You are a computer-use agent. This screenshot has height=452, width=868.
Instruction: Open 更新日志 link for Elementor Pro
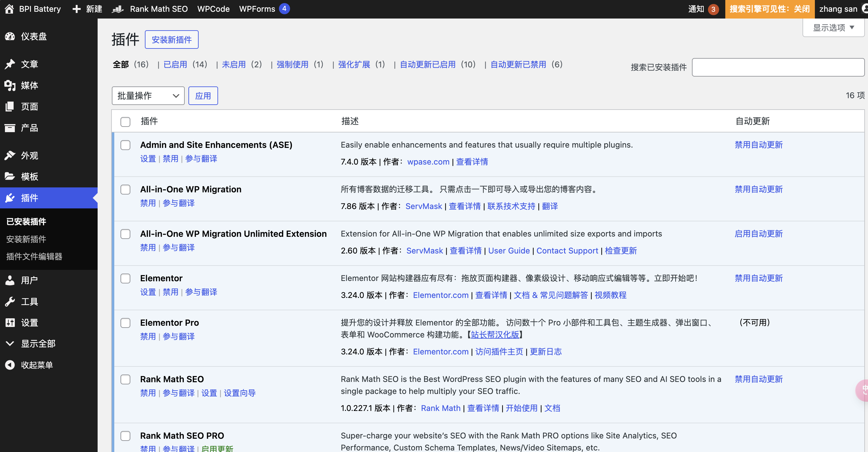pos(546,352)
